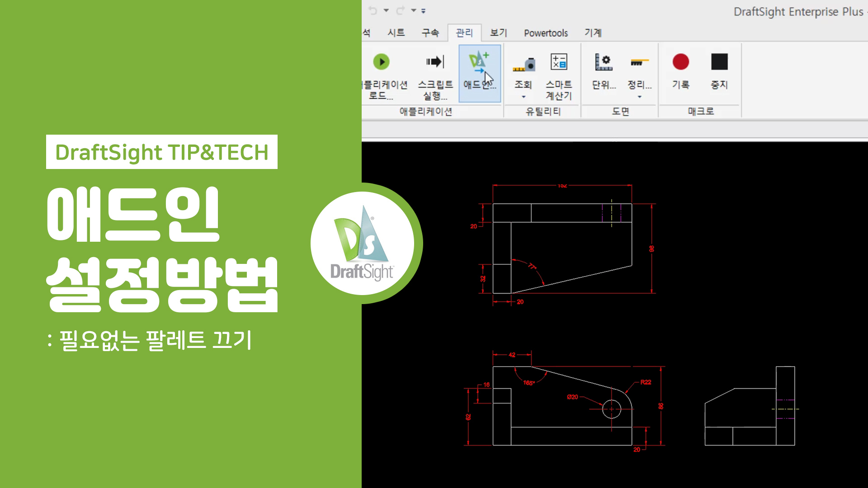
Task: Switch to the 시트 ribbon tab
Action: tap(396, 33)
